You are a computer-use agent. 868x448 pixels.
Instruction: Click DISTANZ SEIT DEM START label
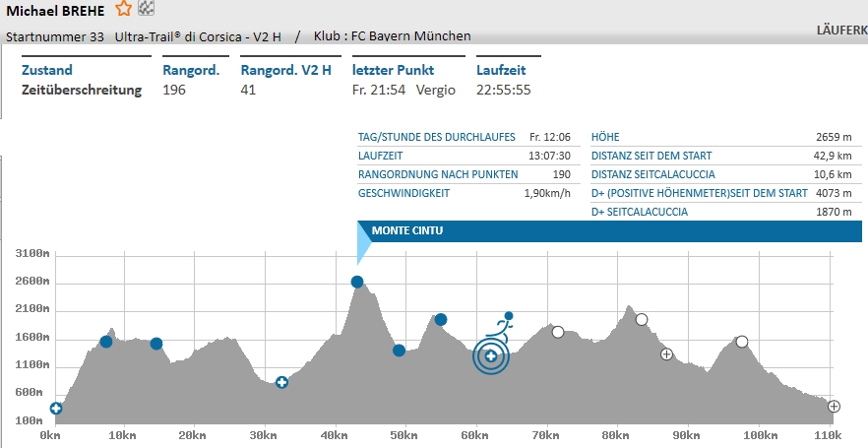651,156
